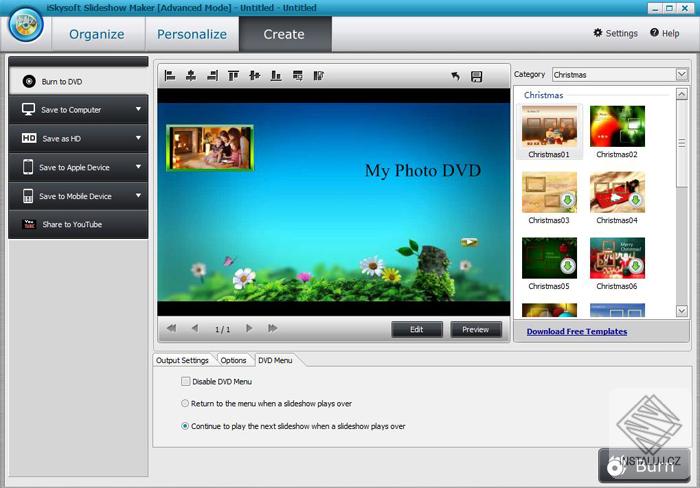This screenshot has height=488, width=700.
Task: Click the template list scroll down arrow
Action: coord(682,310)
